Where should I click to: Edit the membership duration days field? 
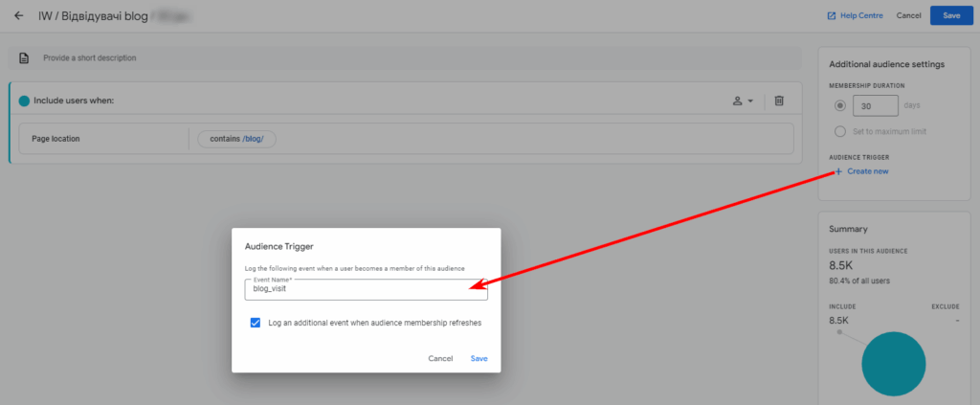point(876,105)
